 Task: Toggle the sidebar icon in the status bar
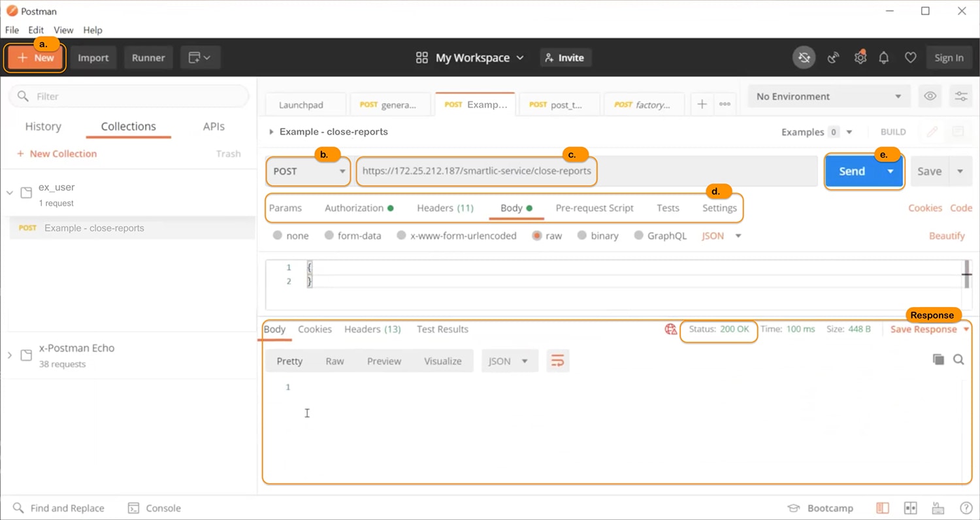pyautogui.click(x=883, y=508)
